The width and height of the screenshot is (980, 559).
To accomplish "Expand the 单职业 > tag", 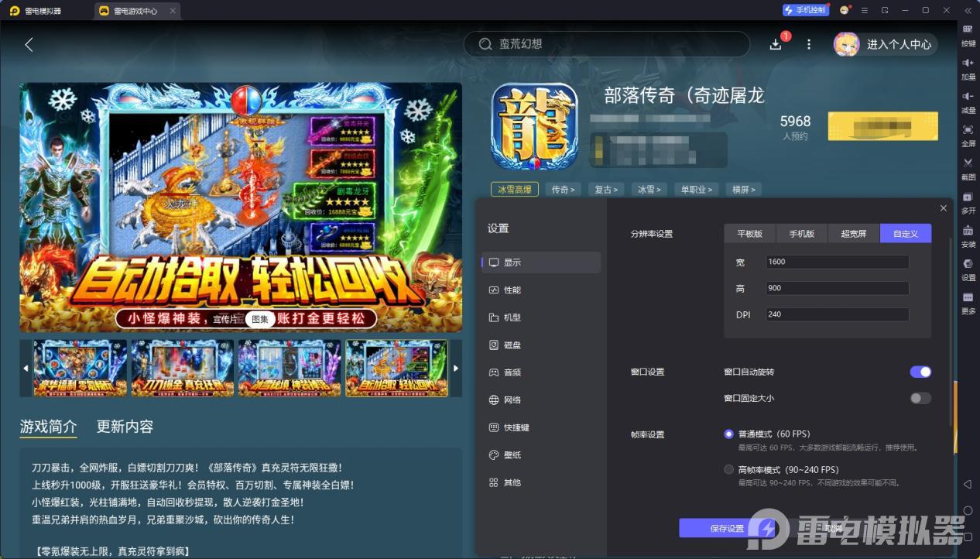I will click(697, 189).
